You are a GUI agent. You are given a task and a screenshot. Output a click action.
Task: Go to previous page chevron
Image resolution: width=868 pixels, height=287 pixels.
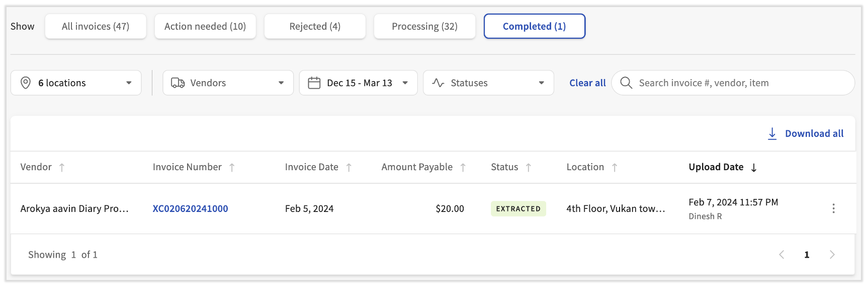tap(782, 255)
